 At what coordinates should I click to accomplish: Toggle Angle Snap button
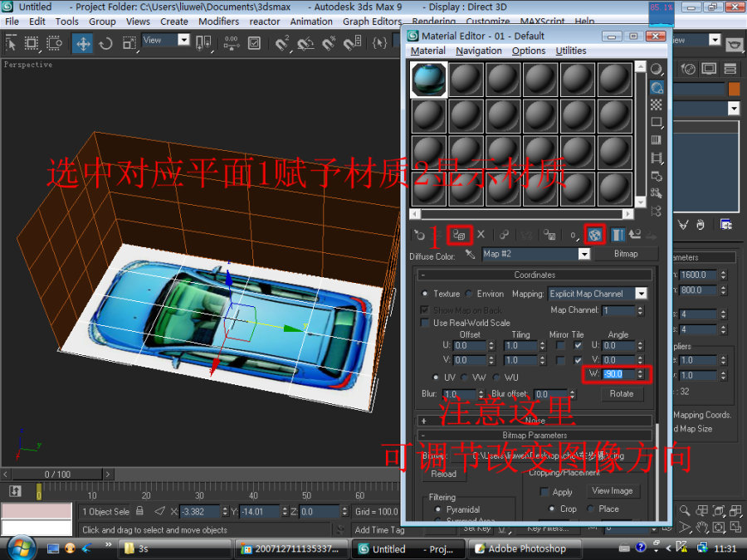(305, 44)
